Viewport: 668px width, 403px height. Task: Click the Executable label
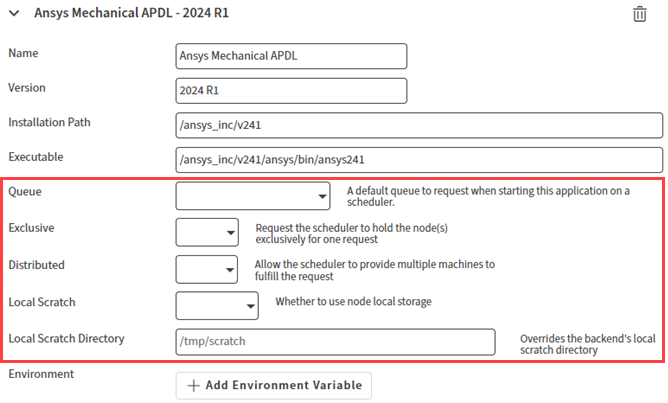(35, 157)
